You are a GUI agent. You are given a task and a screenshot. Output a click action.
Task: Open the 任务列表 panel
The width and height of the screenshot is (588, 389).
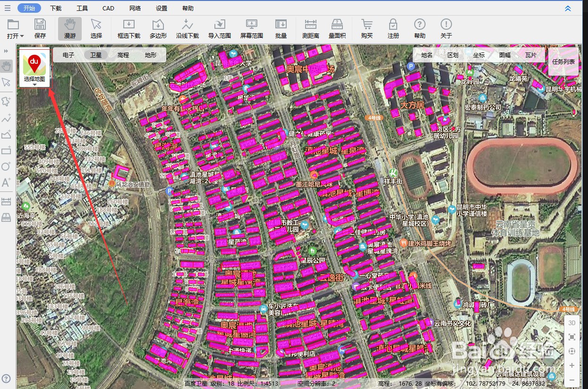point(563,61)
